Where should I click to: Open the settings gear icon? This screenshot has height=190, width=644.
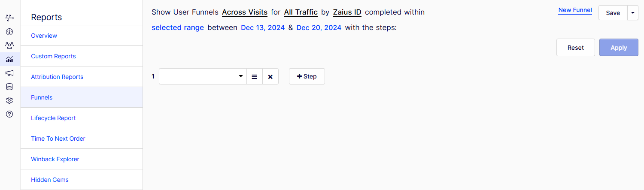tap(9, 100)
